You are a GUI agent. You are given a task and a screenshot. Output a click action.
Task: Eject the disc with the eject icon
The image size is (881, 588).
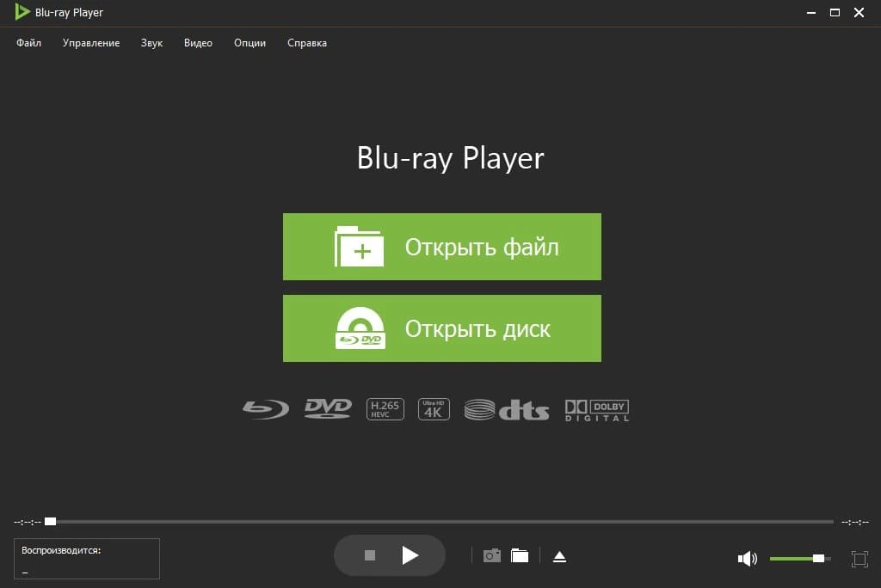click(559, 556)
